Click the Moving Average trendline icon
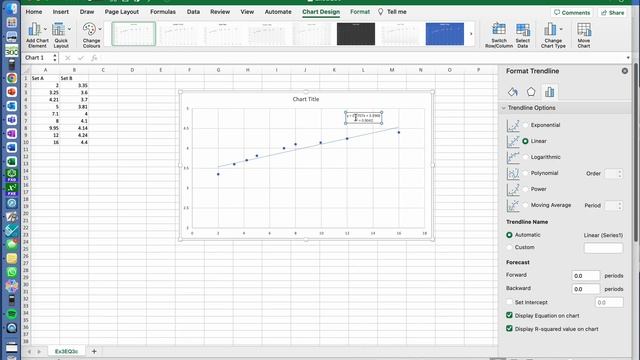Screen dimensions: 640x360 (x=513, y=205)
